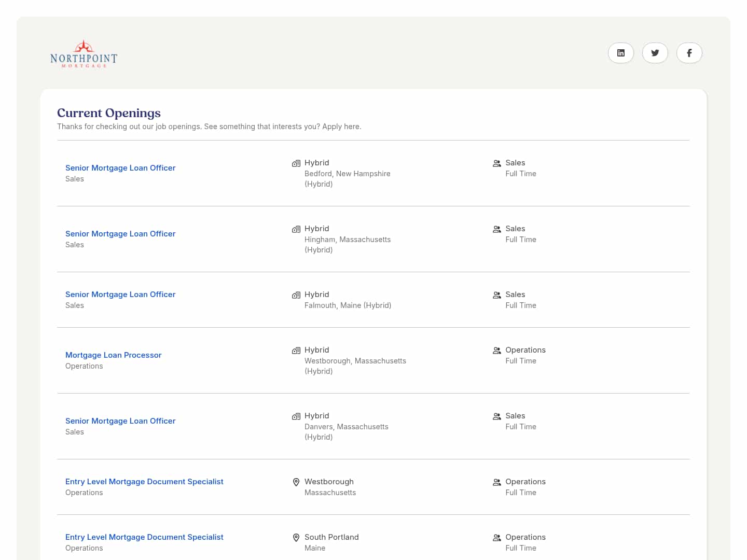Viewport: 747px width, 560px height.
Task: View Senior Mortgage Loan Officer Falmouth job
Action: point(120,295)
